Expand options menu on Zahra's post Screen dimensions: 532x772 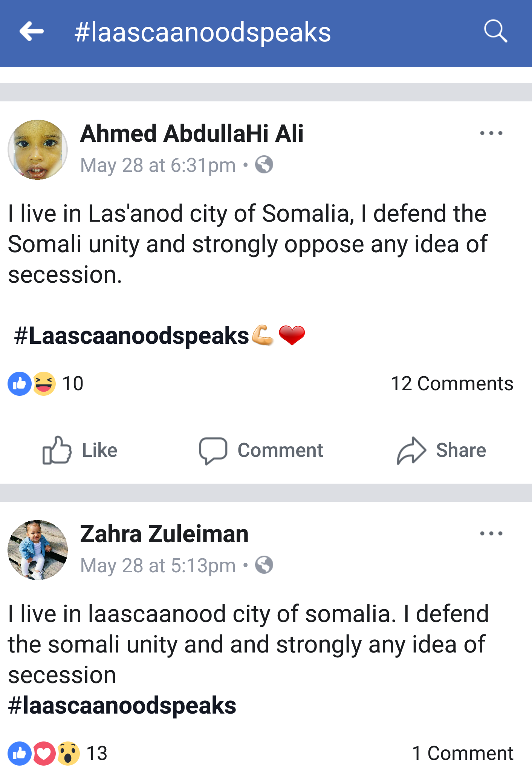491,533
